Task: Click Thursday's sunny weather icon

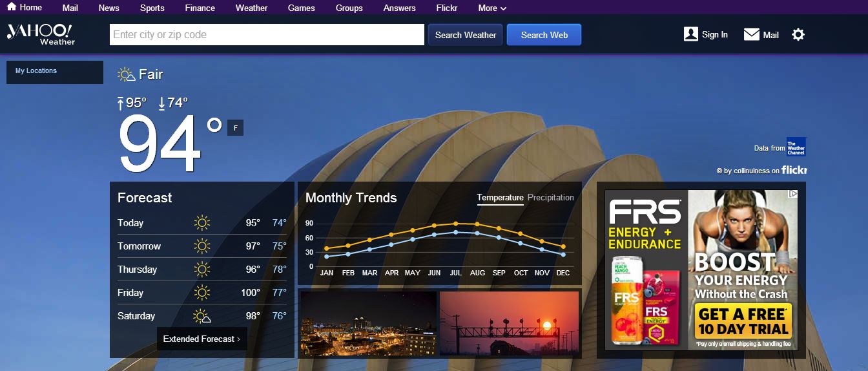Action: [202, 270]
